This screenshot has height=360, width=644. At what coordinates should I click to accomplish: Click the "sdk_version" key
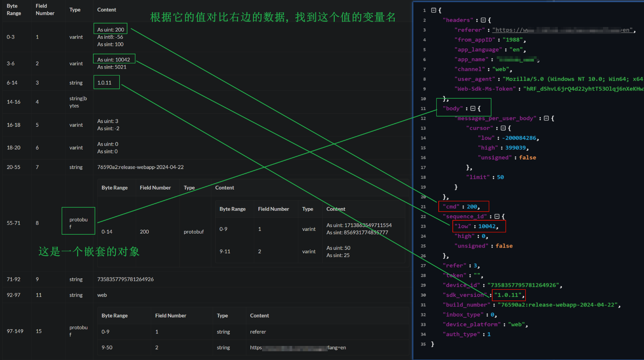coord(465,295)
